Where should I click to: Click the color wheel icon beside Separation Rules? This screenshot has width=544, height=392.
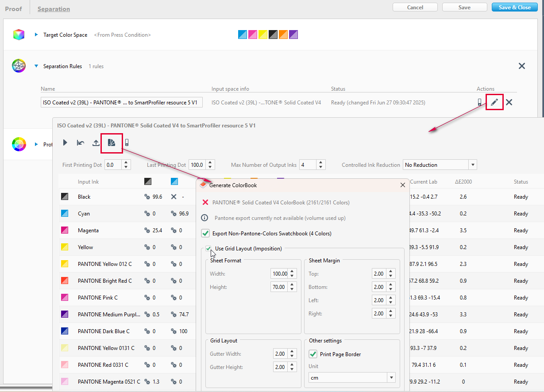pyautogui.click(x=19, y=65)
